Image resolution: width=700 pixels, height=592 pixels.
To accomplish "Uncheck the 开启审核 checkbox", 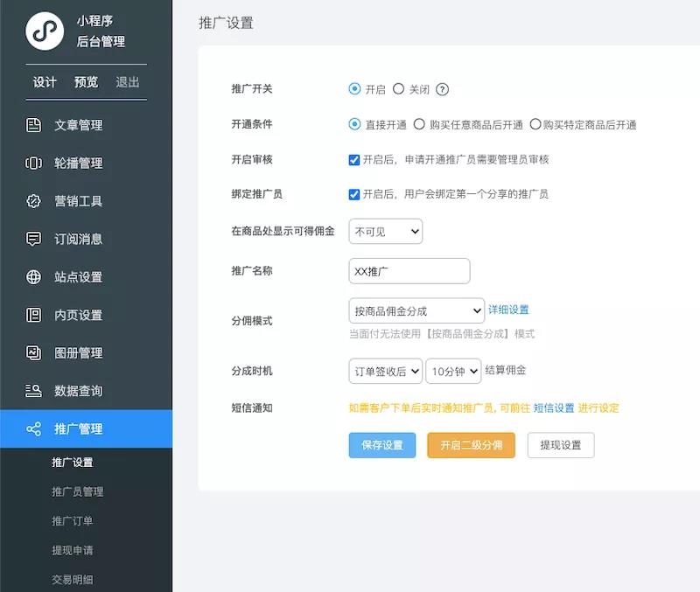I will (x=354, y=160).
